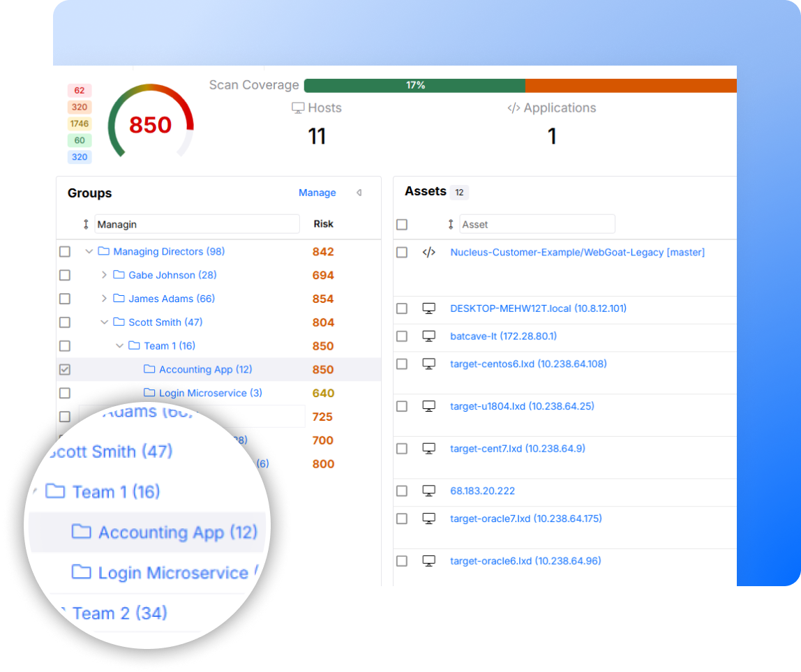Click the Gabe Johnson folder icon
The height and width of the screenshot is (672, 801).
(x=119, y=274)
